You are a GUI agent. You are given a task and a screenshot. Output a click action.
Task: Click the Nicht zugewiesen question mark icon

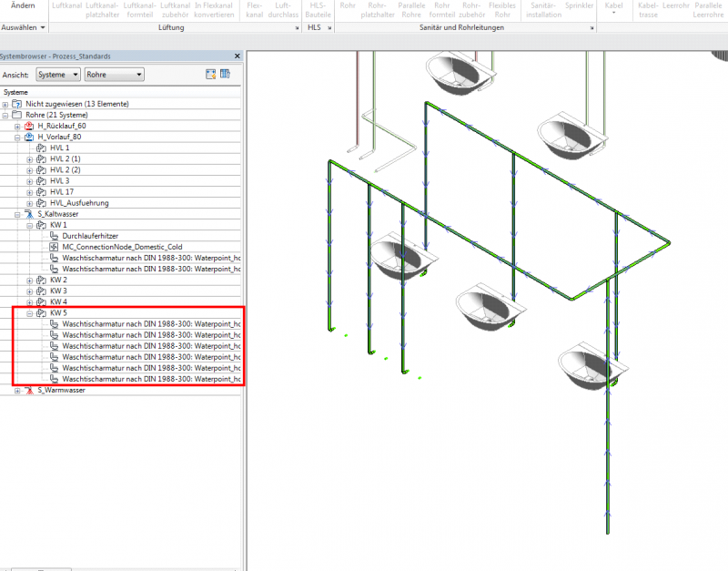[x=16, y=104]
